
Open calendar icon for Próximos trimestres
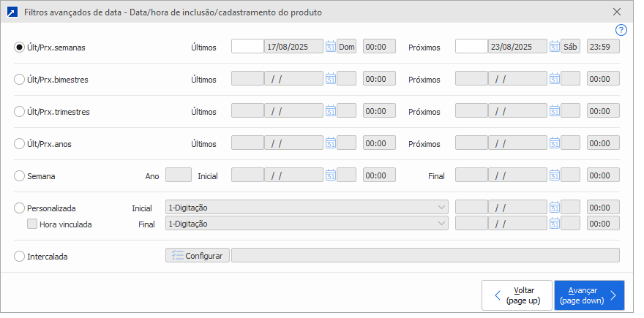[x=554, y=111]
